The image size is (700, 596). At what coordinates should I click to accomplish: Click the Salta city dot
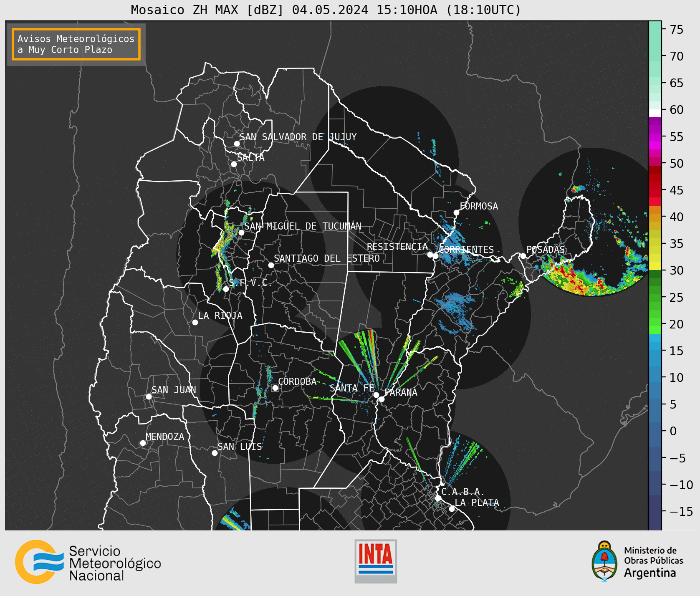pyautogui.click(x=234, y=164)
